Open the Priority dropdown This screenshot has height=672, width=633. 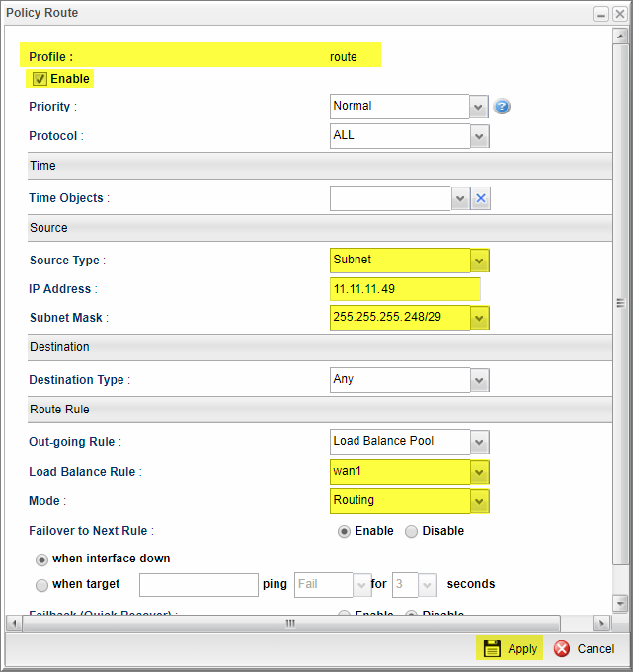coord(479,107)
